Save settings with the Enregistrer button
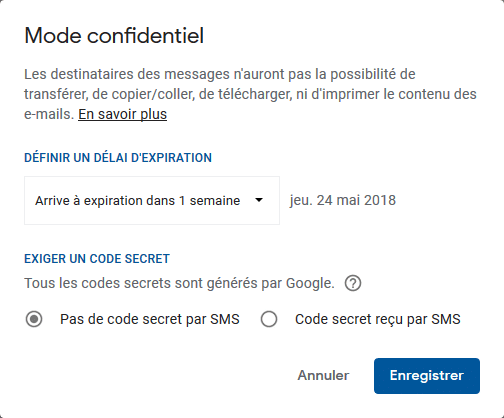504x418 pixels. tap(427, 376)
